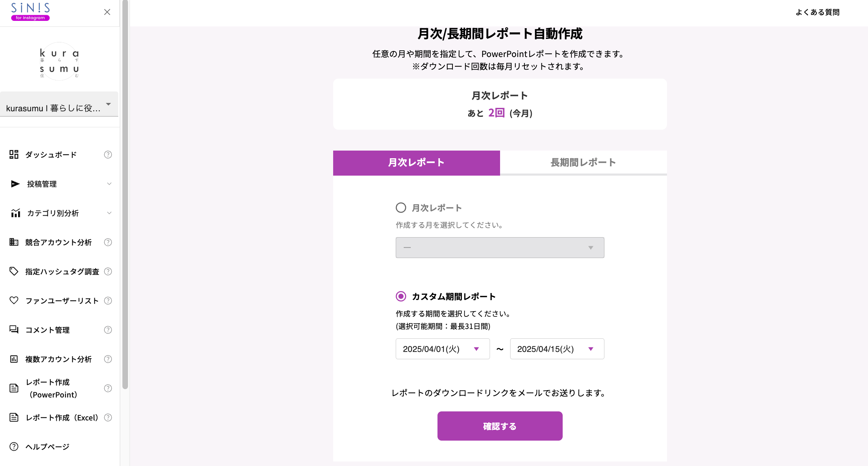Deselect カスタム期間レポート radio option

(x=401, y=297)
